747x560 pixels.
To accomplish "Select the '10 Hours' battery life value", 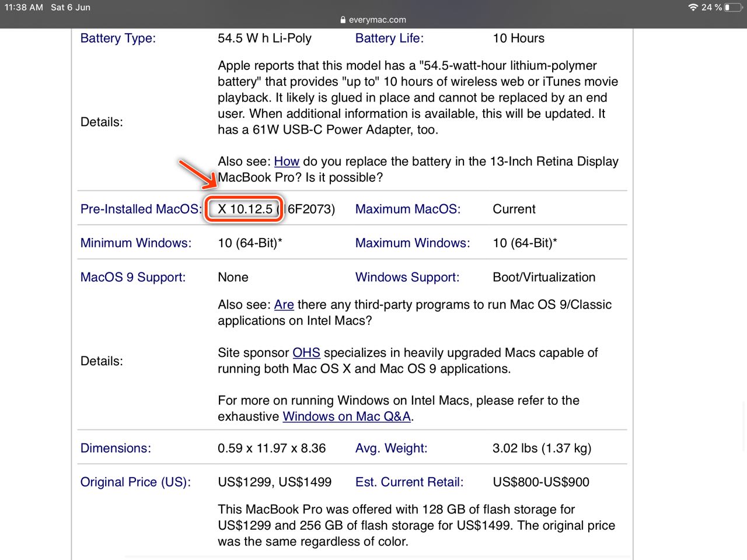I will (519, 38).
